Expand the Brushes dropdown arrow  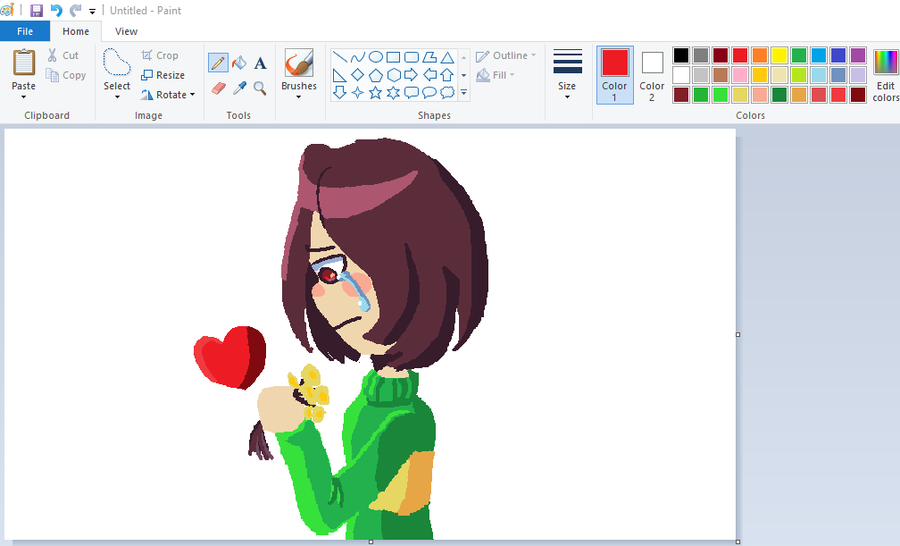[x=298, y=97]
